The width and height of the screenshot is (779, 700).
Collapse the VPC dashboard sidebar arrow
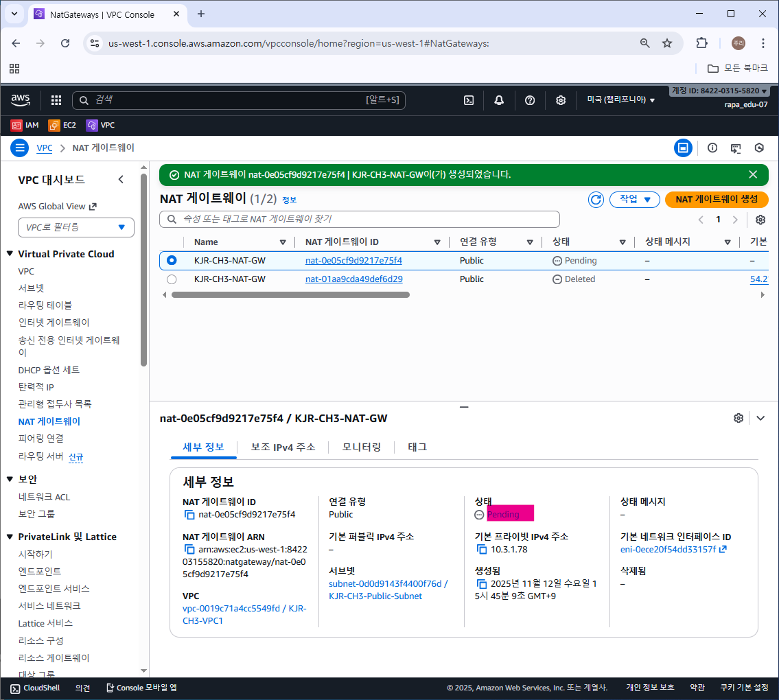[x=121, y=179]
